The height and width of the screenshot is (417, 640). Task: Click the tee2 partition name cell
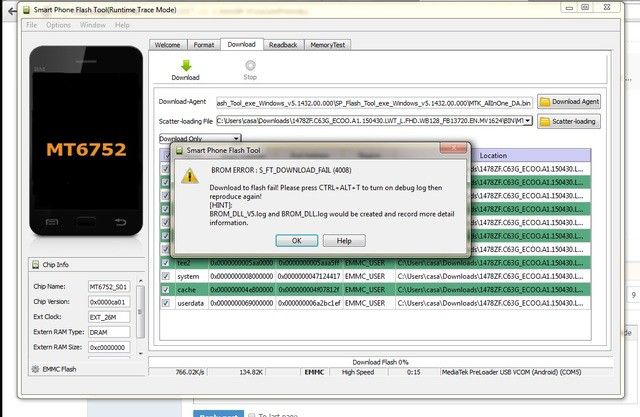192,263
